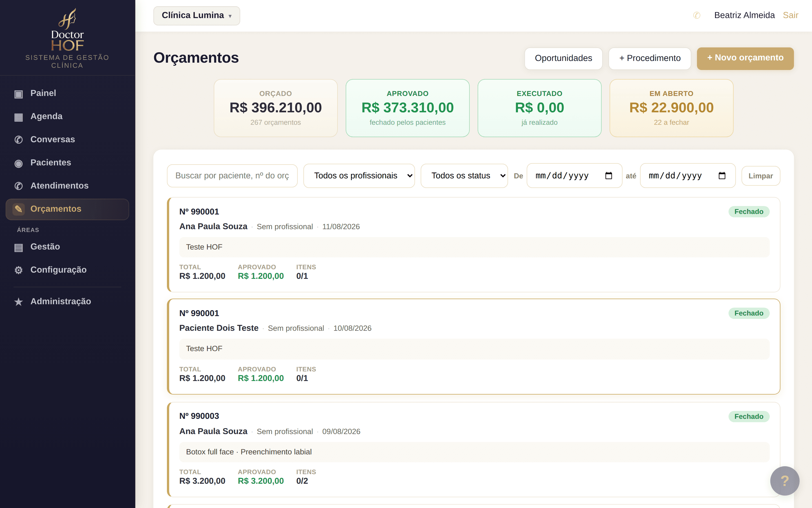Click the até end date field
Screen dimensions: 812x508
point(687,176)
